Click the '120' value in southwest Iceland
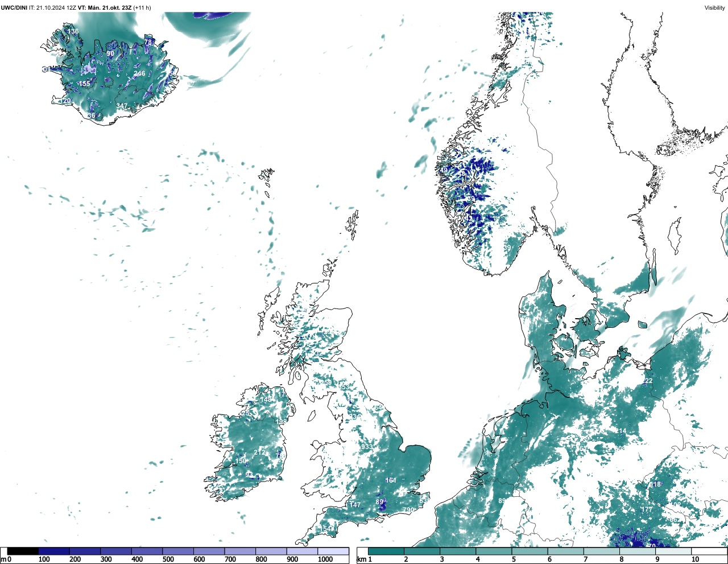 point(65,101)
